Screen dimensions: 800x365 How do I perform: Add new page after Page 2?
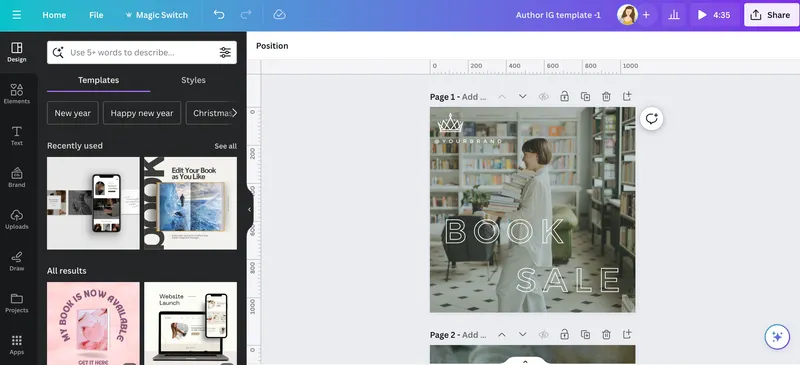point(627,334)
